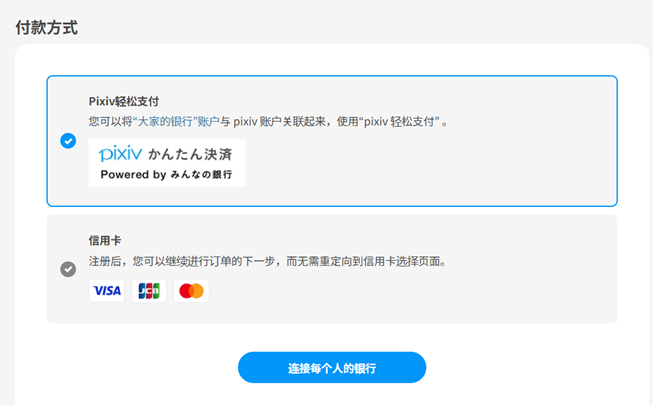Screen dimensions: 653x405
Task: Click the Powered by みんなの銀行 logo text
Action: (166, 174)
